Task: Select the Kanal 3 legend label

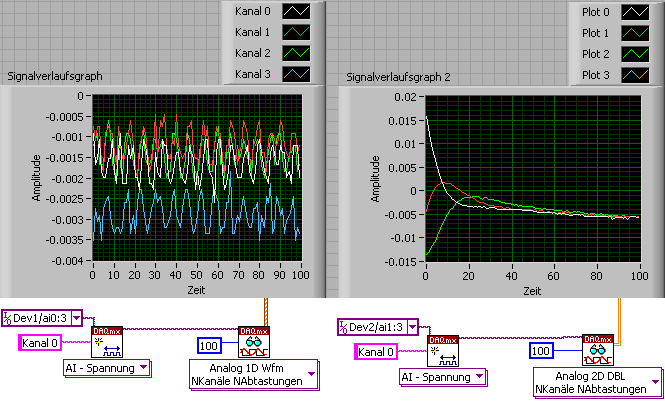Action: 253,74
